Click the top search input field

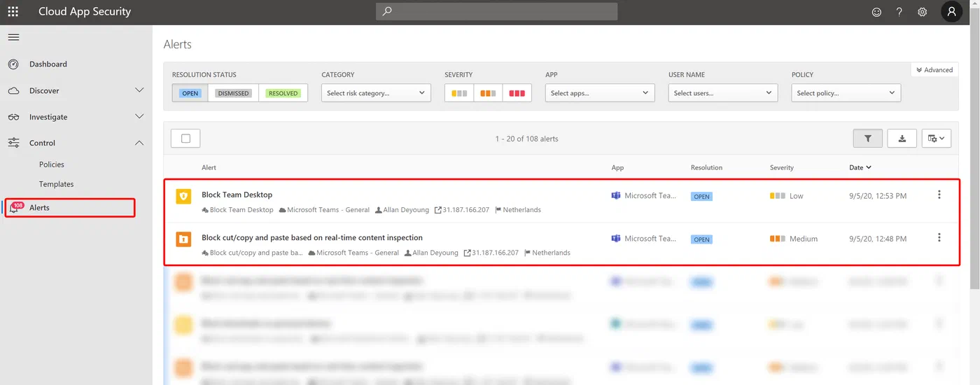tap(496, 11)
